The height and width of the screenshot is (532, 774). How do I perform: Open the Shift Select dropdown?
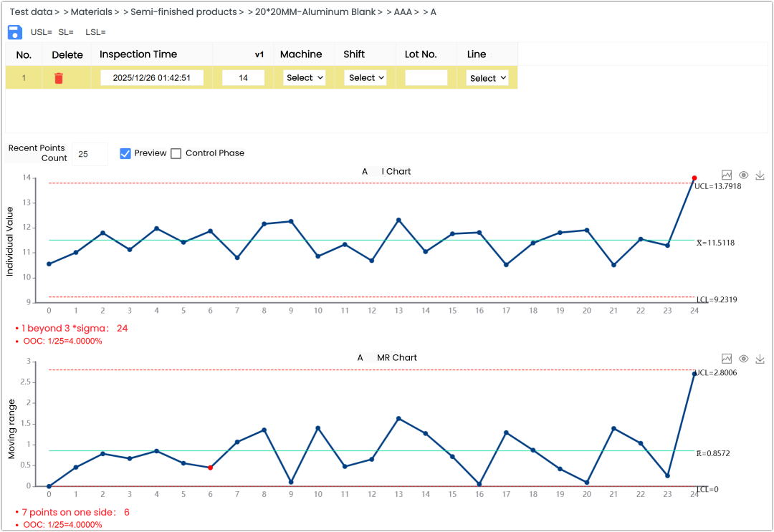366,78
